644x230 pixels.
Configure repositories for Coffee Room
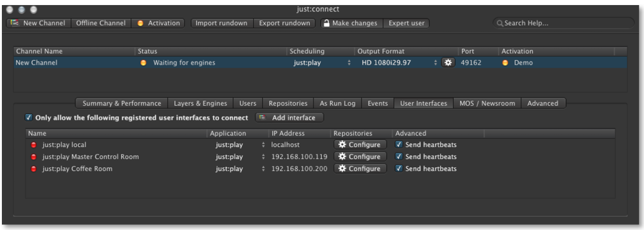point(360,169)
